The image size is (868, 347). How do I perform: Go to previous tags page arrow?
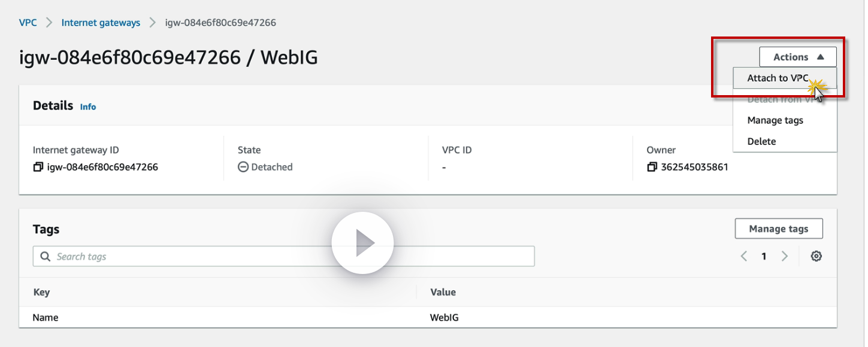tap(744, 256)
